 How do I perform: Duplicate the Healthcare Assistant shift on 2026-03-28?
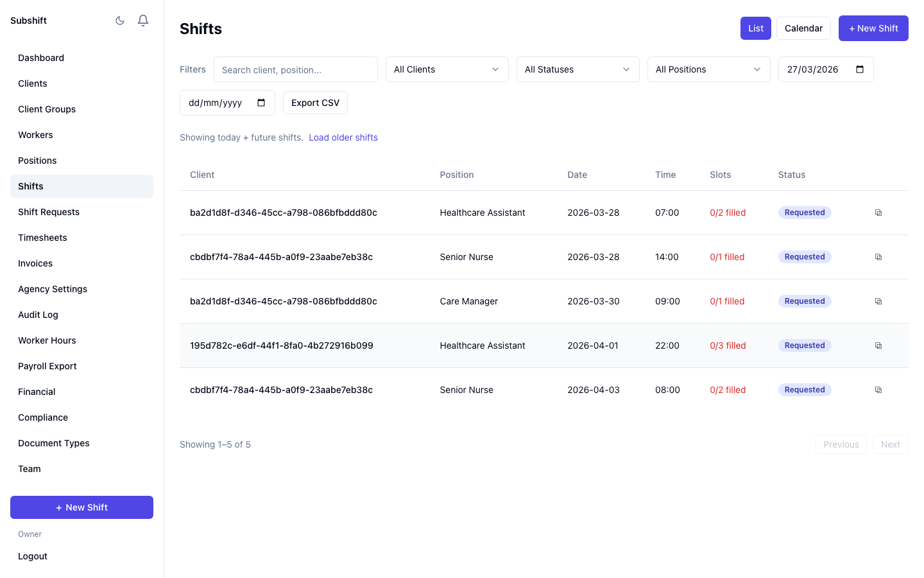pyautogui.click(x=878, y=212)
